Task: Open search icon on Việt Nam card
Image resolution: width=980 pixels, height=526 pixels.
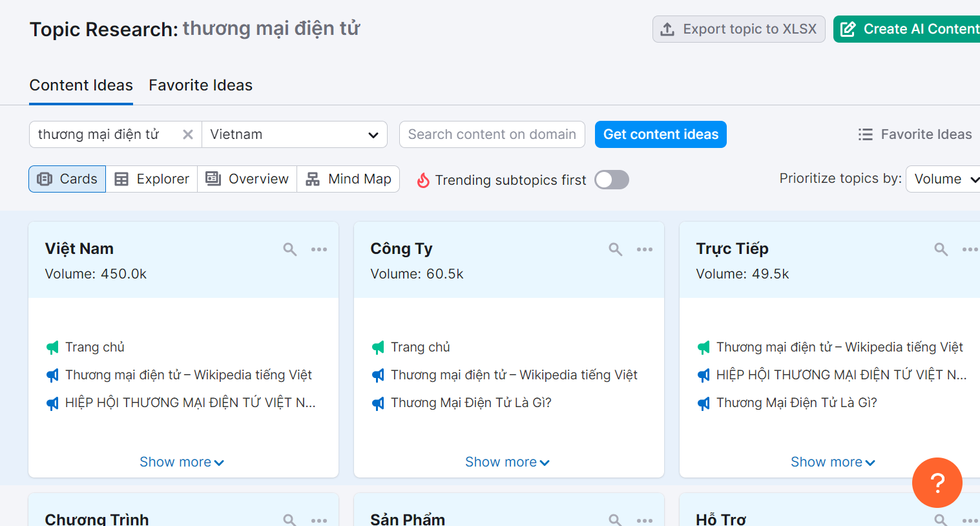Action: point(290,249)
